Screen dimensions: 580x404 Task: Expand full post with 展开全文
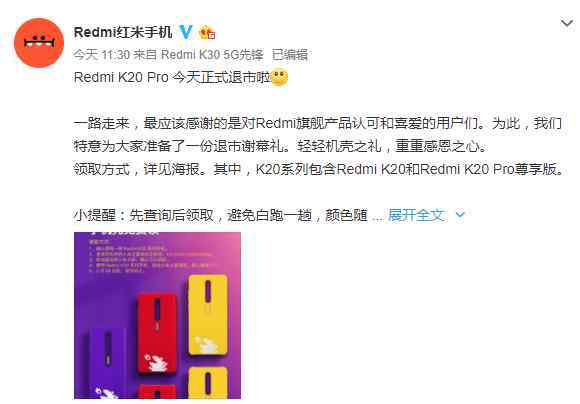click(x=416, y=215)
